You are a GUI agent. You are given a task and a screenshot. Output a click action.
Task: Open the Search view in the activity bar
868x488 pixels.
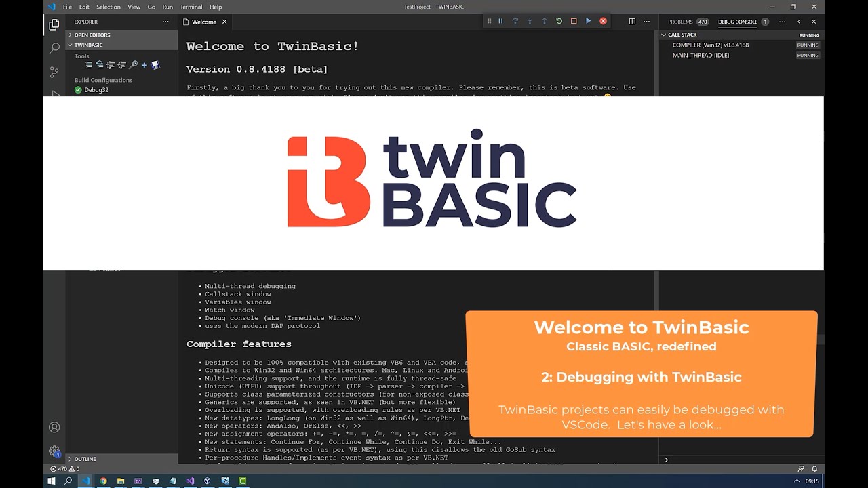click(x=54, y=48)
